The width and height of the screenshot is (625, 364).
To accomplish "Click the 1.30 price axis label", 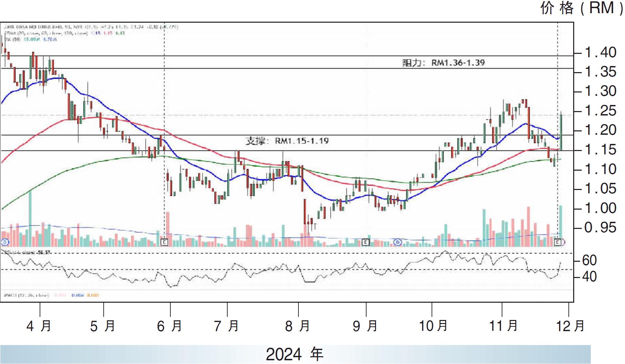I will pos(601,91).
